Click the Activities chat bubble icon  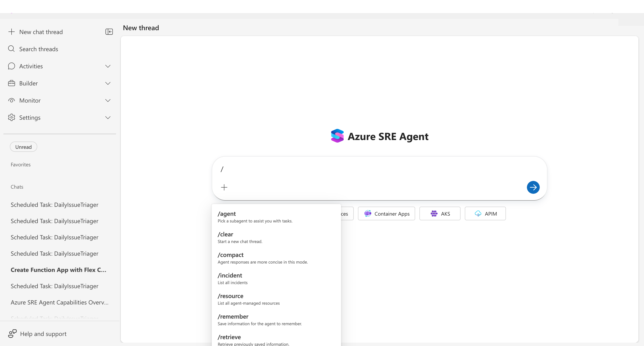tap(12, 66)
